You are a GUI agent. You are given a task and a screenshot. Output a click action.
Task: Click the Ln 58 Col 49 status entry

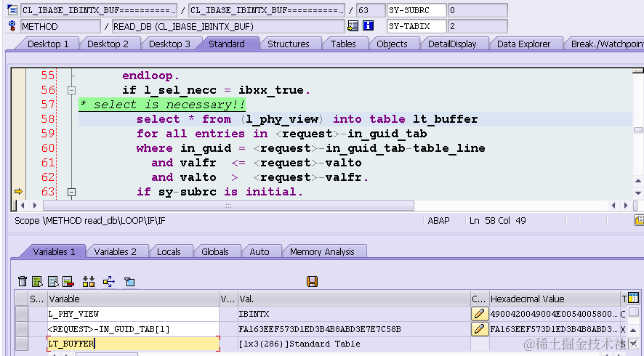click(498, 220)
